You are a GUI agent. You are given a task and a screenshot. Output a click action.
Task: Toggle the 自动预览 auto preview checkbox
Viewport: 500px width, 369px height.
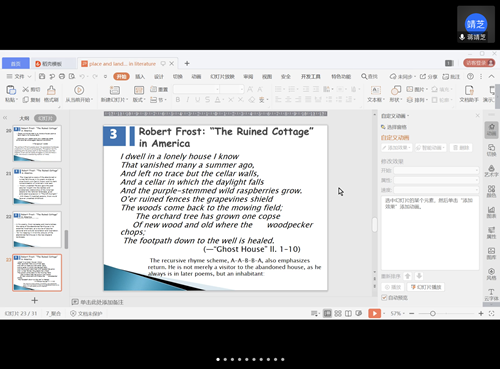click(x=384, y=297)
